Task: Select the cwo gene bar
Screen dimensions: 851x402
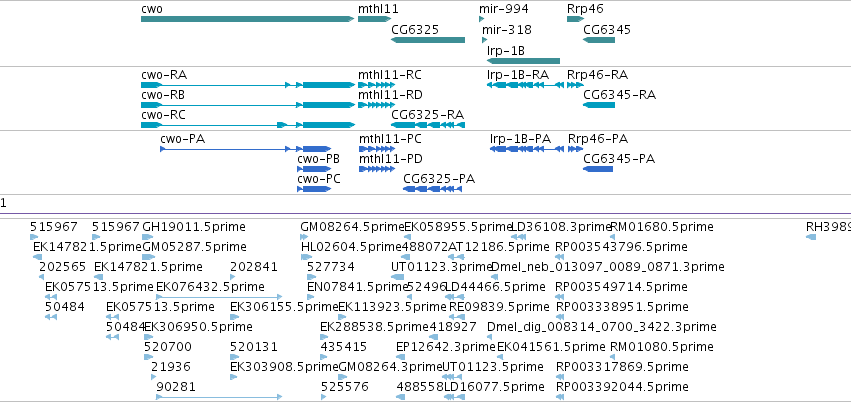Action: (247, 19)
